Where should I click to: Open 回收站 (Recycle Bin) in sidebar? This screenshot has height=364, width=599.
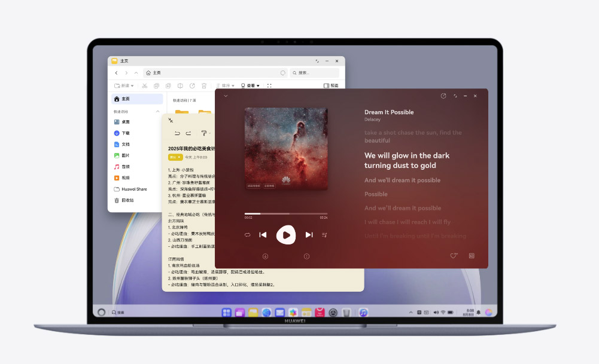pyautogui.click(x=124, y=200)
